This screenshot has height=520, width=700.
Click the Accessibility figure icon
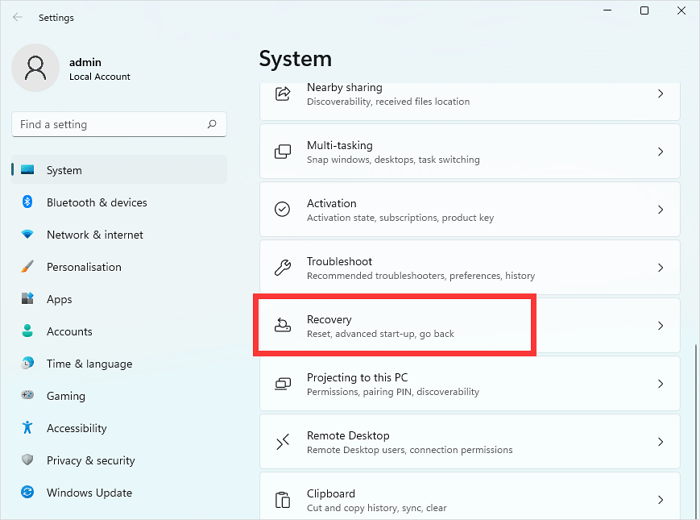27,428
